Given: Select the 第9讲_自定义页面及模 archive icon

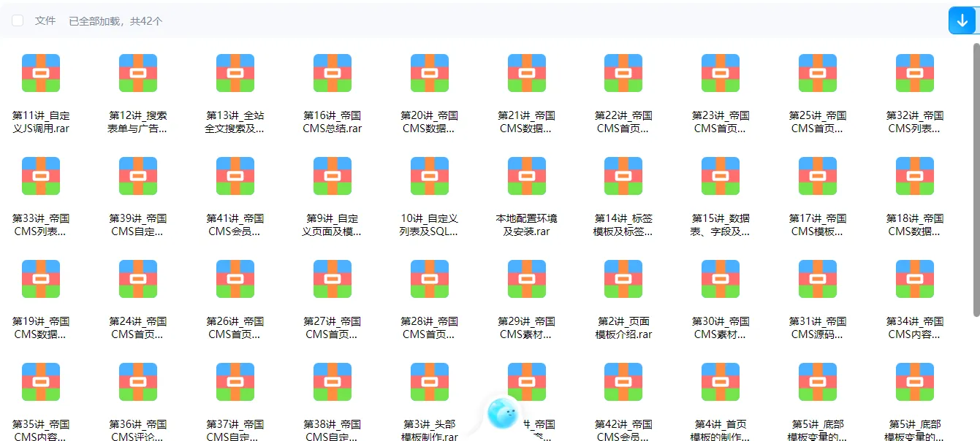Looking at the screenshot, I should 332,175.
